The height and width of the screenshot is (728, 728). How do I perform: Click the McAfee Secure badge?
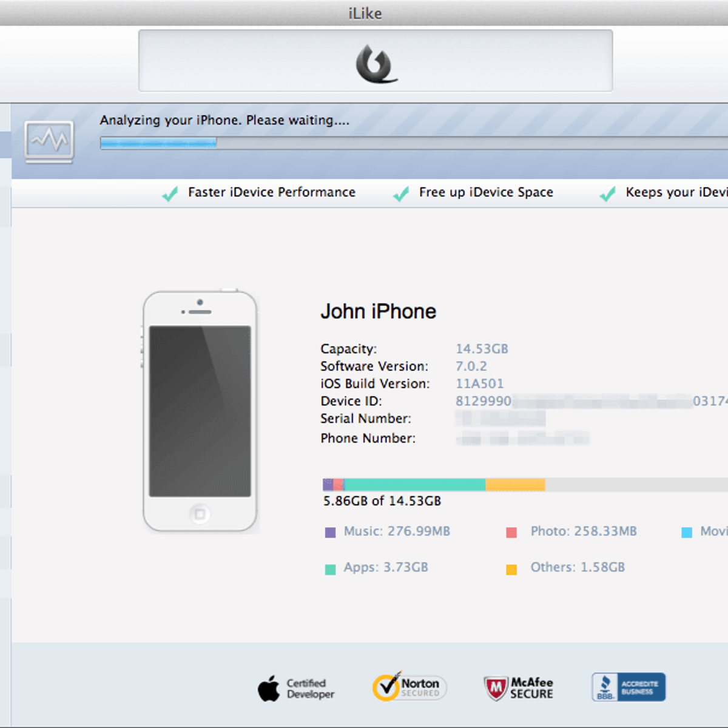coord(519,688)
